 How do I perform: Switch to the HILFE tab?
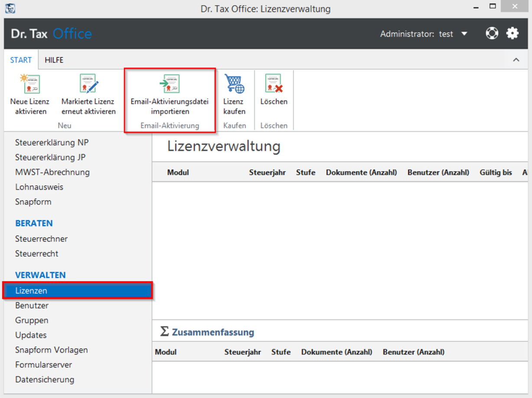54,60
